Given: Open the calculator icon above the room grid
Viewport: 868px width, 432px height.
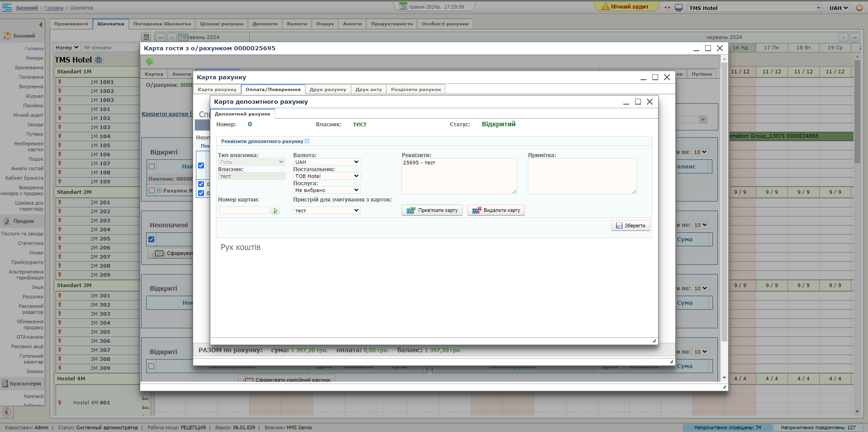Looking at the screenshot, I should [x=146, y=37].
